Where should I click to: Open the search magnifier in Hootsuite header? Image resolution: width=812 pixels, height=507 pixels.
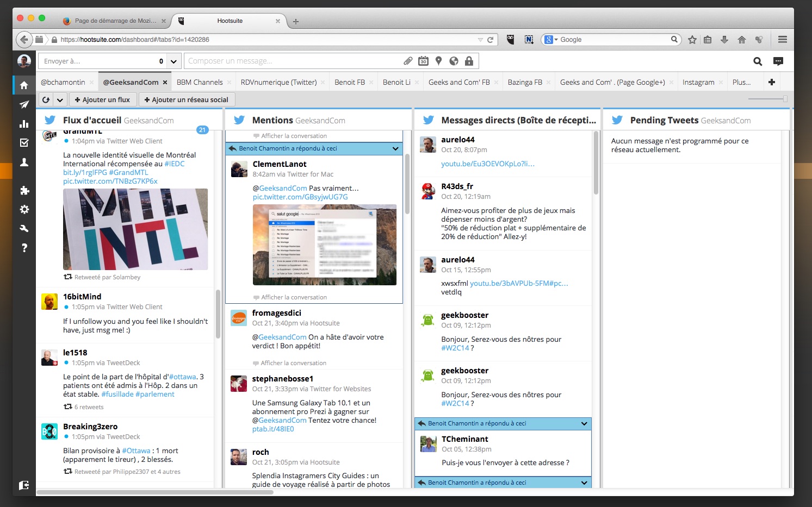[x=757, y=61]
